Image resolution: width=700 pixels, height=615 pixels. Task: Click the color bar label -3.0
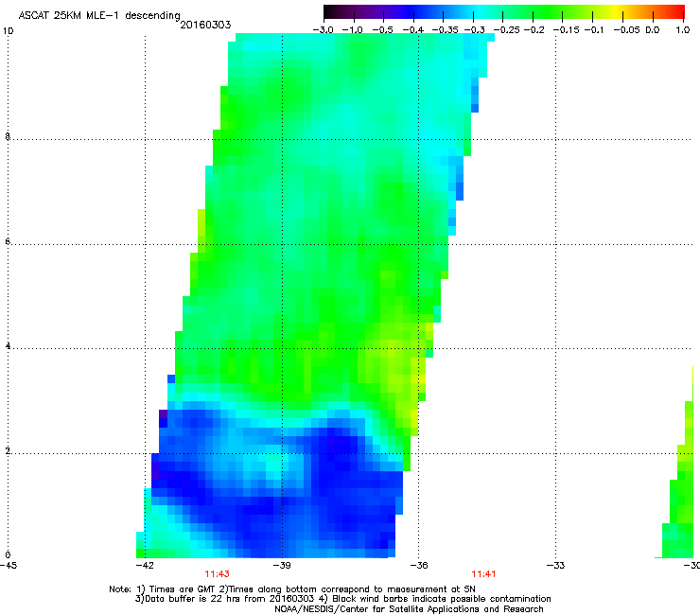pos(323,30)
